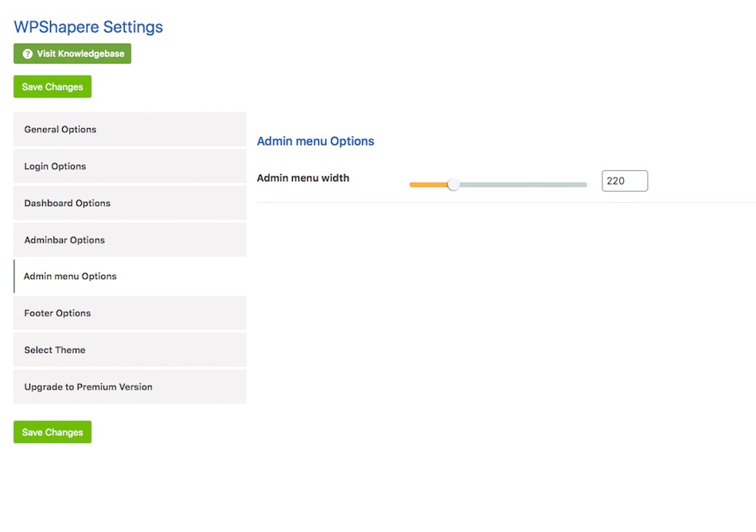Image resolution: width=756 pixels, height=532 pixels.
Task: Switch to the Login Options tab
Action: pos(130,166)
